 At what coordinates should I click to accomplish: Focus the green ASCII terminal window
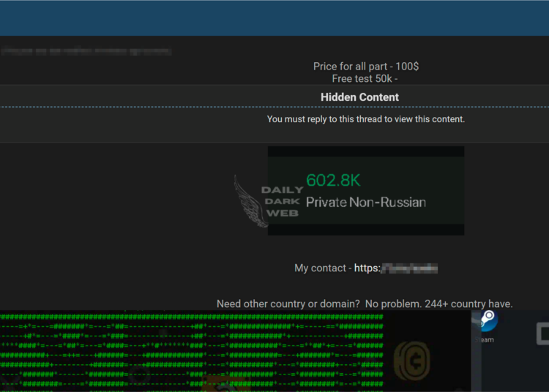coord(190,351)
